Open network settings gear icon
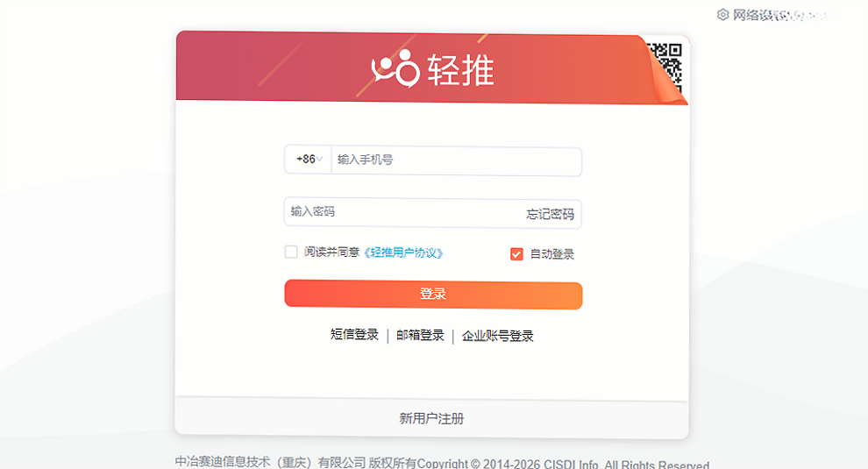This screenshot has height=469, width=868. click(723, 14)
